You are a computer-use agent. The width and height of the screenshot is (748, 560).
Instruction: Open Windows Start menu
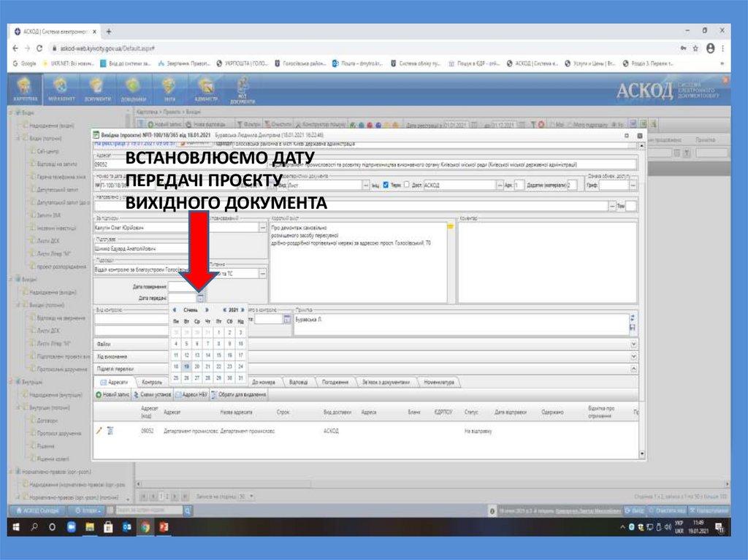coord(16,527)
